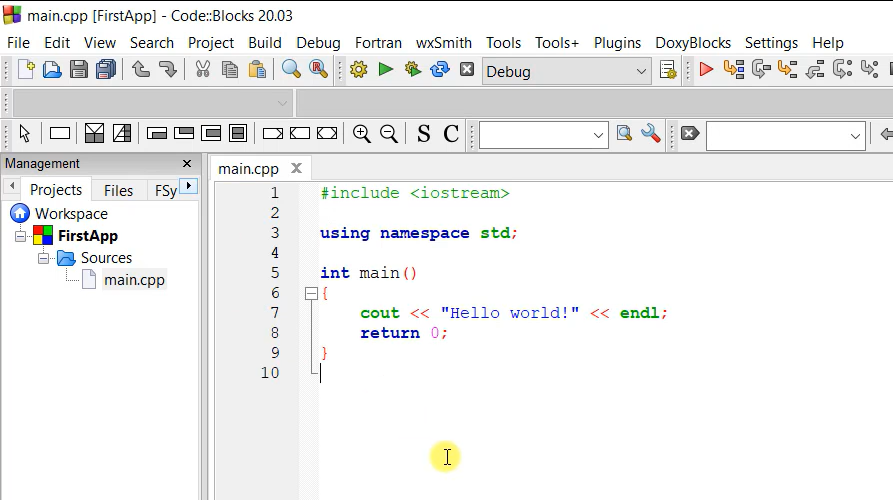
Task: Step to next line debug icon
Action: 761,70
